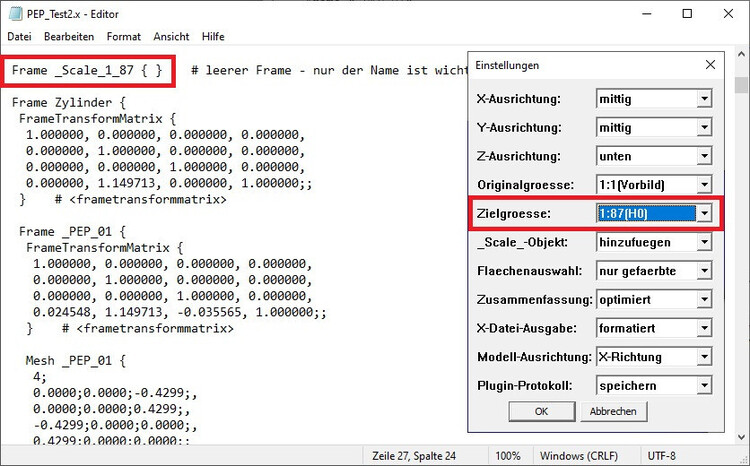Maximize the Editor window
The width and height of the screenshot is (750, 466).
[687, 14]
